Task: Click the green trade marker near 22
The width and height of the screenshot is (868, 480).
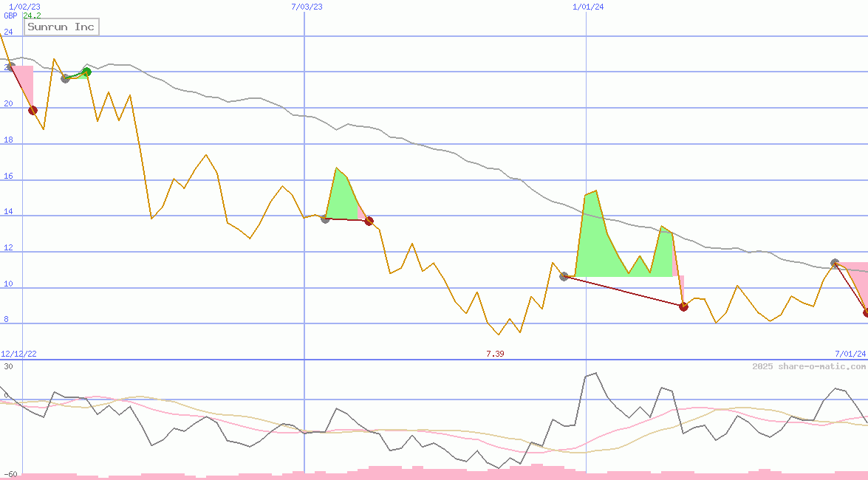Action: [86, 72]
